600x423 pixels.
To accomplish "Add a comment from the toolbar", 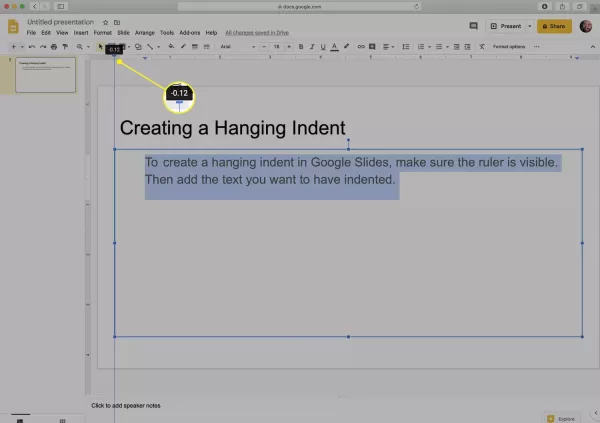I will pos(372,47).
